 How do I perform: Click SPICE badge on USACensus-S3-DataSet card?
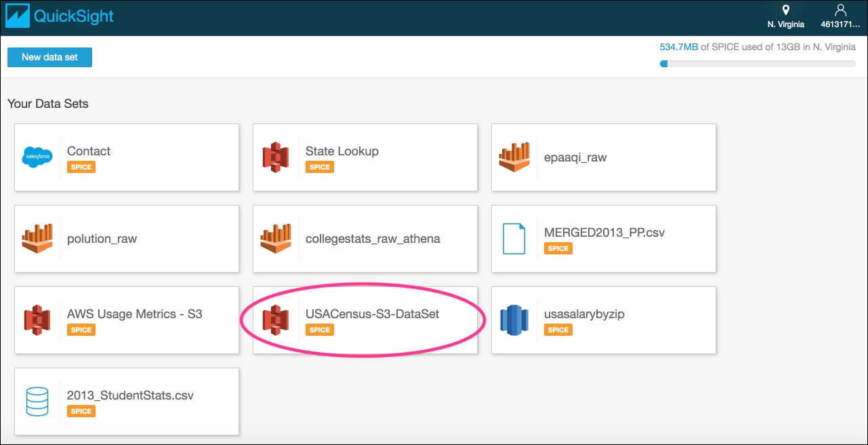pos(320,330)
